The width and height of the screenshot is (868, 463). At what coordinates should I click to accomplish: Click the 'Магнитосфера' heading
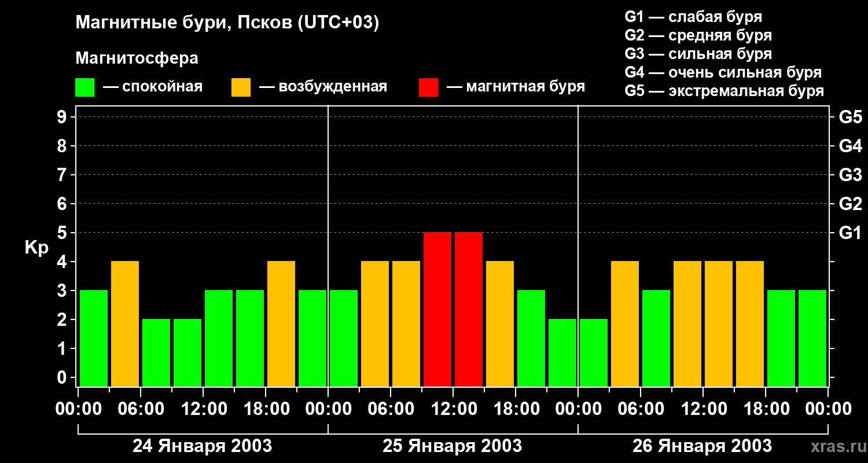point(137,58)
